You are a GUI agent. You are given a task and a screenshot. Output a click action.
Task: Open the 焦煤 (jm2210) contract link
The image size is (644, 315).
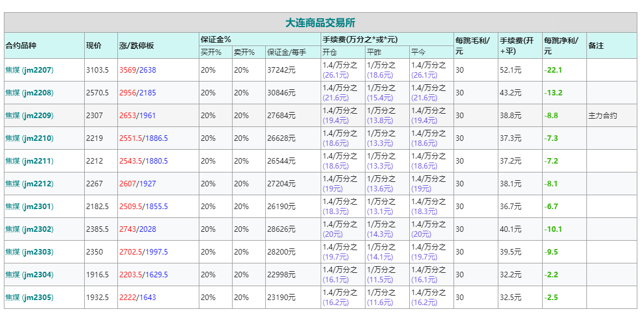tap(29, 138)
